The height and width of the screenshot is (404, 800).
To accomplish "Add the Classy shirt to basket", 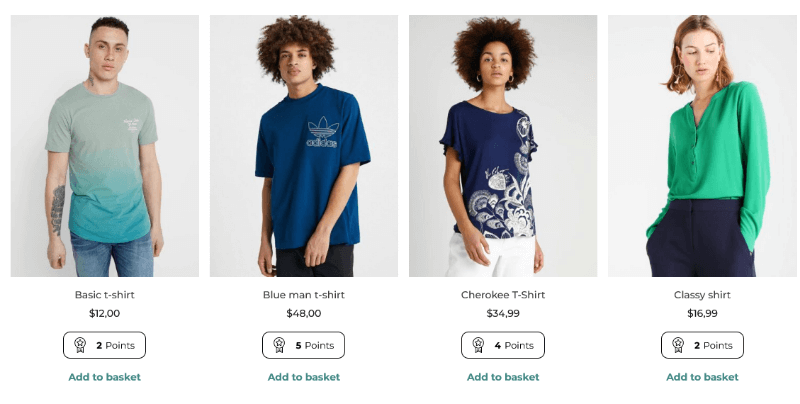I will tap(702, 377).
